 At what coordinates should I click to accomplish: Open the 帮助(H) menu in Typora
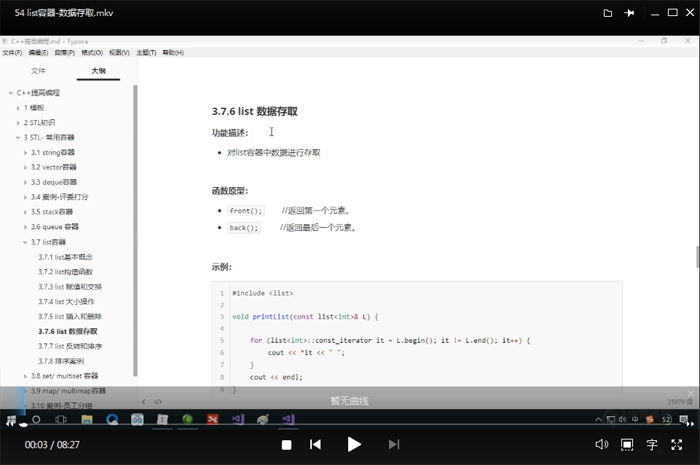point(173,53)
